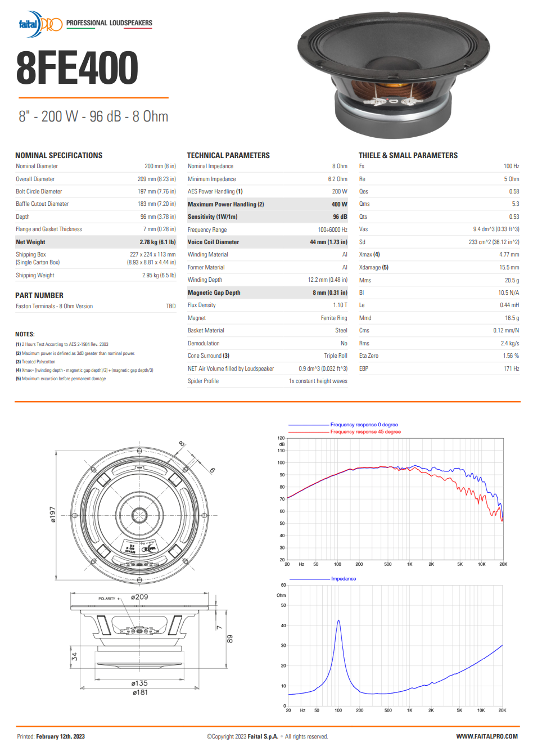Select the Demodulation label
542x756 pixels.
(x=204, y=344)
